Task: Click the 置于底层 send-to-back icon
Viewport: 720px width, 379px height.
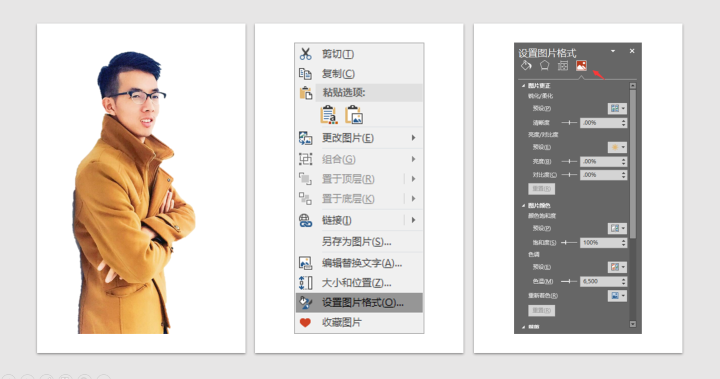Action: click(305, 198)
